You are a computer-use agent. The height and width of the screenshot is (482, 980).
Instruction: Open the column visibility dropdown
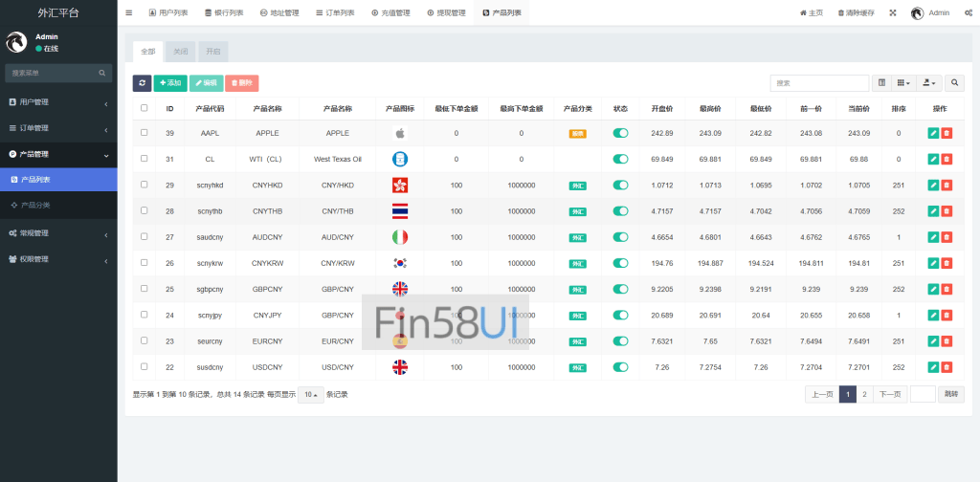click(x=903, y=83)
